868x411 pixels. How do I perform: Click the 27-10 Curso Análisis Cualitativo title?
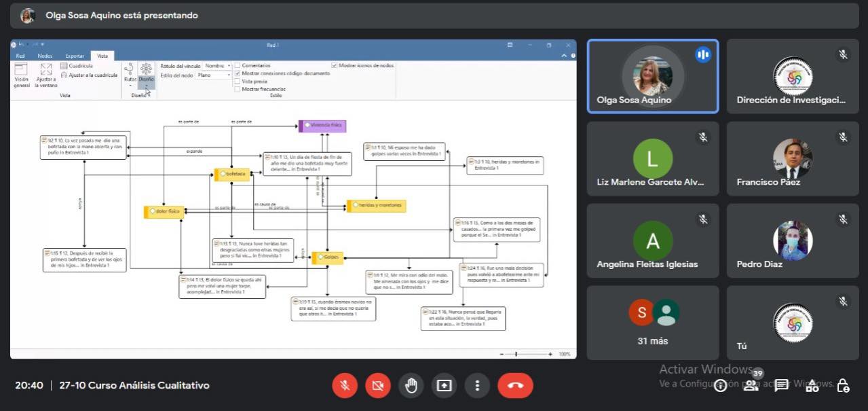coord(134,385)
